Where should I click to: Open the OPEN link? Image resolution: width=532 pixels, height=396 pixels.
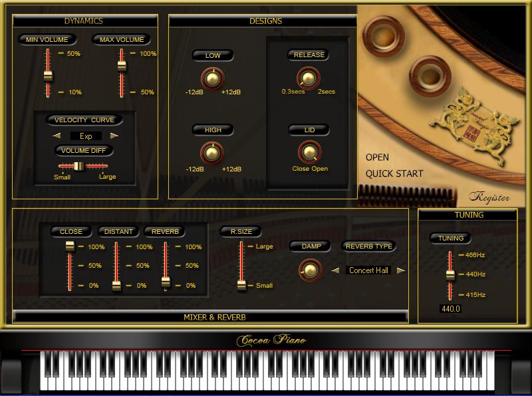[377, 157]
